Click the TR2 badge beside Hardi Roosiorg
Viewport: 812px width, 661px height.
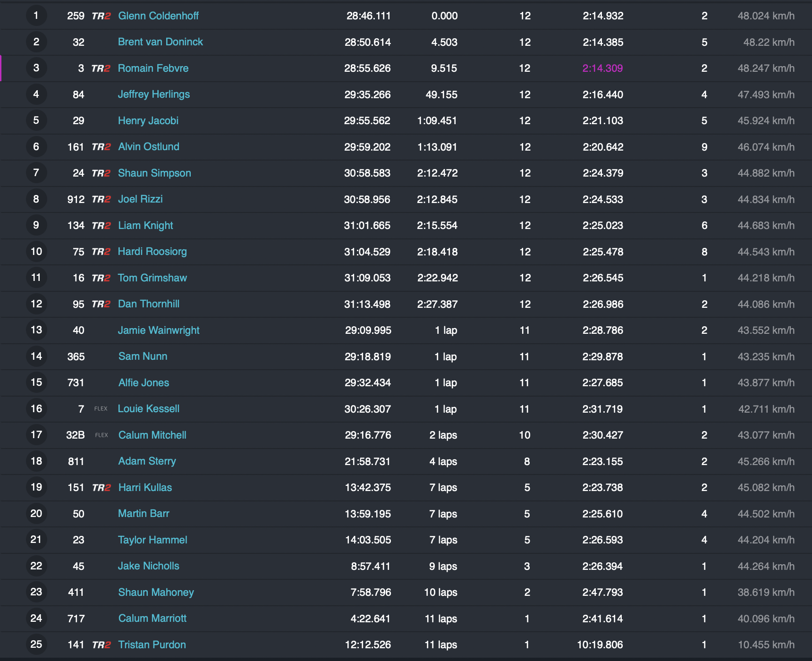click(x=101, y=252)
